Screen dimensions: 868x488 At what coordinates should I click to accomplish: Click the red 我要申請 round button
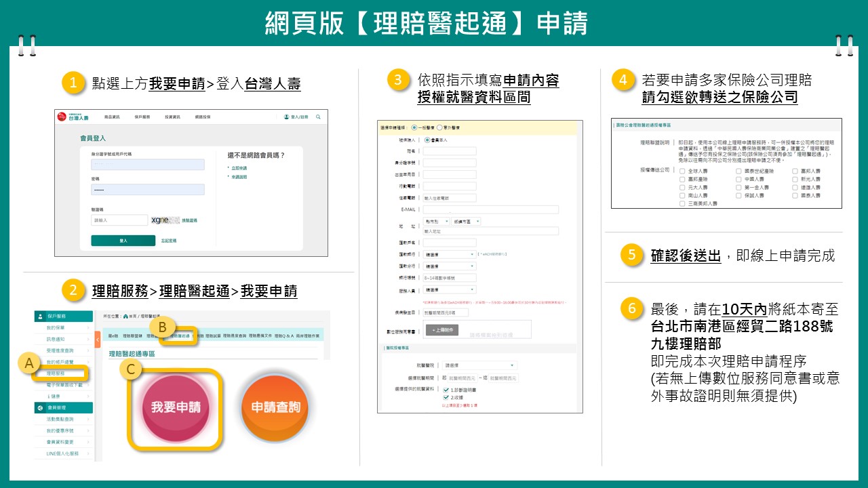(x=176, y=408)
